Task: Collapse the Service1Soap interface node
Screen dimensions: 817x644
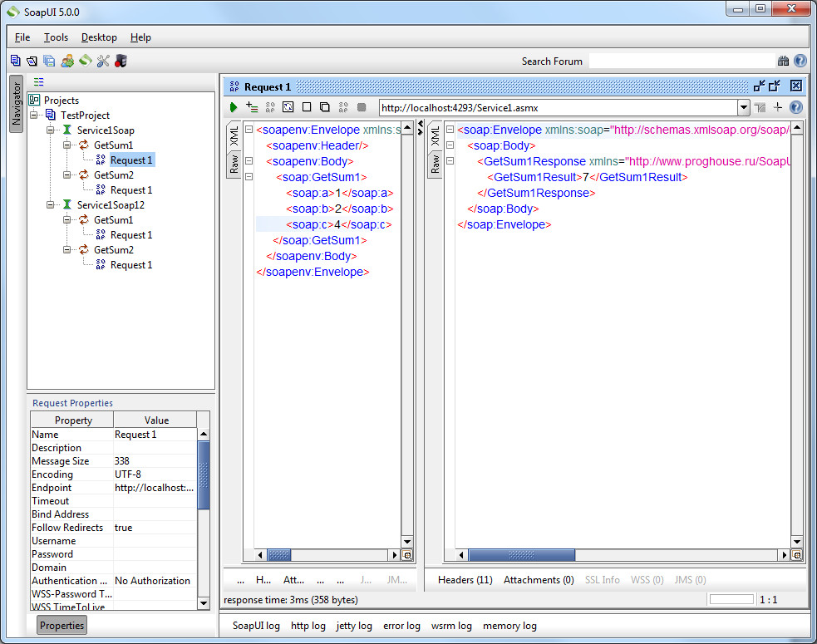Action: (x=51, y=130)
